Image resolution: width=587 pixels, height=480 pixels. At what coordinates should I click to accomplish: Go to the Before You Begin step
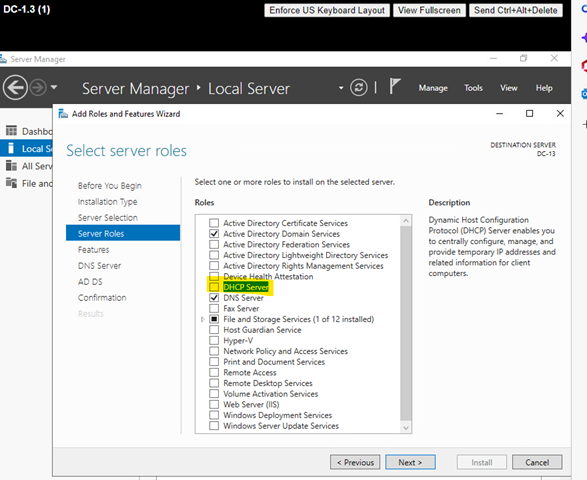click(x=110, y=186)
